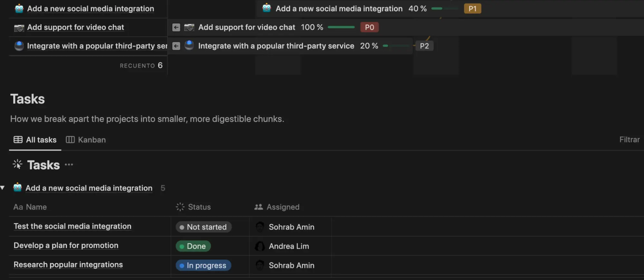Switch to the Kanban view tab

[x=86, y=140]
